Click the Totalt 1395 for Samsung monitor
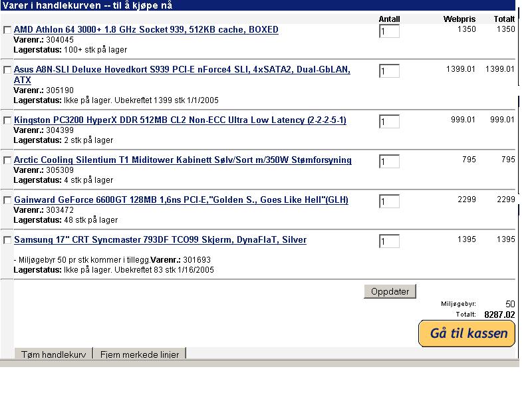The height and width of the screenshot is (399, 532). [506, 239]
